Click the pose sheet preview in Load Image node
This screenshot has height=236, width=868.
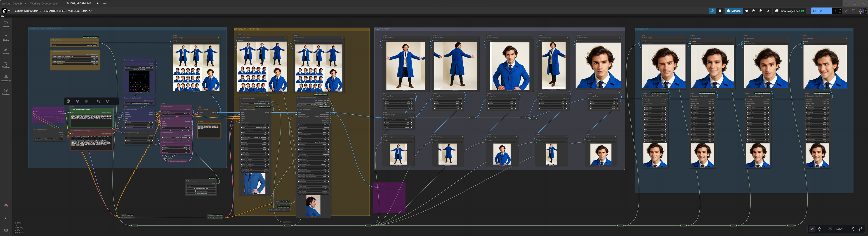[x=139, y=81]
